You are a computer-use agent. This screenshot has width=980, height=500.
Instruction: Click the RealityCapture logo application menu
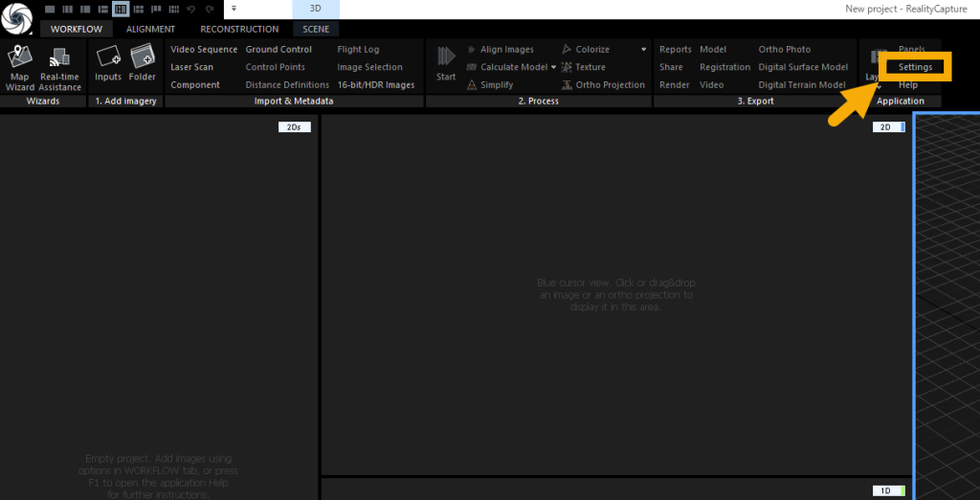pos(17,18)
